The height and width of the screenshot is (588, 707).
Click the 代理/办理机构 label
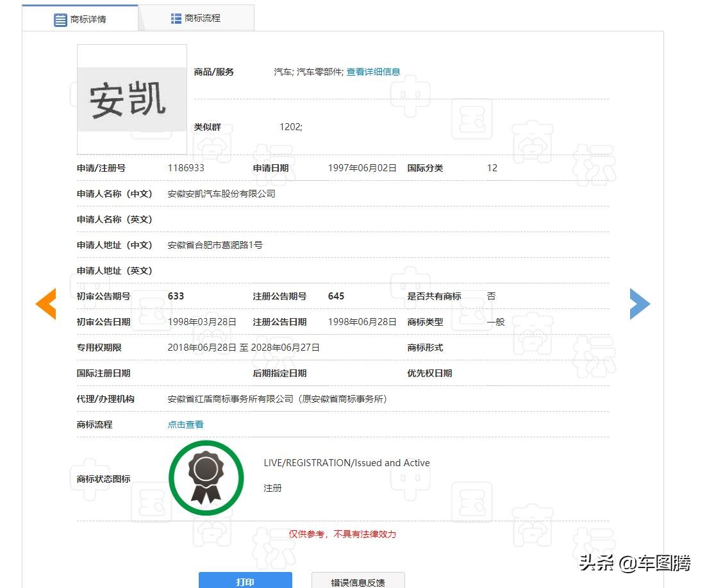(x=106, y=399)
